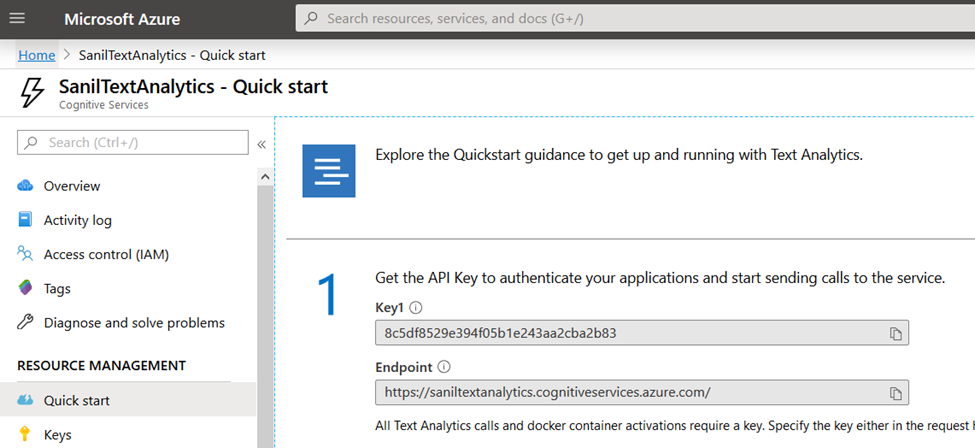
Task: Go to the Home breadcrumb
Action: [37, 55]
